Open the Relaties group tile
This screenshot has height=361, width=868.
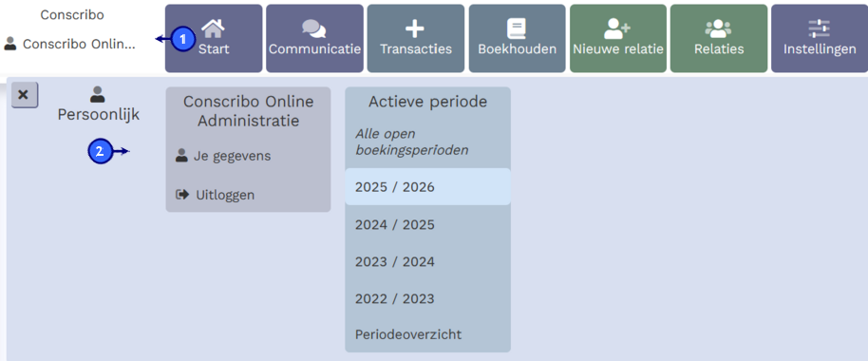(x=719, y=39)
